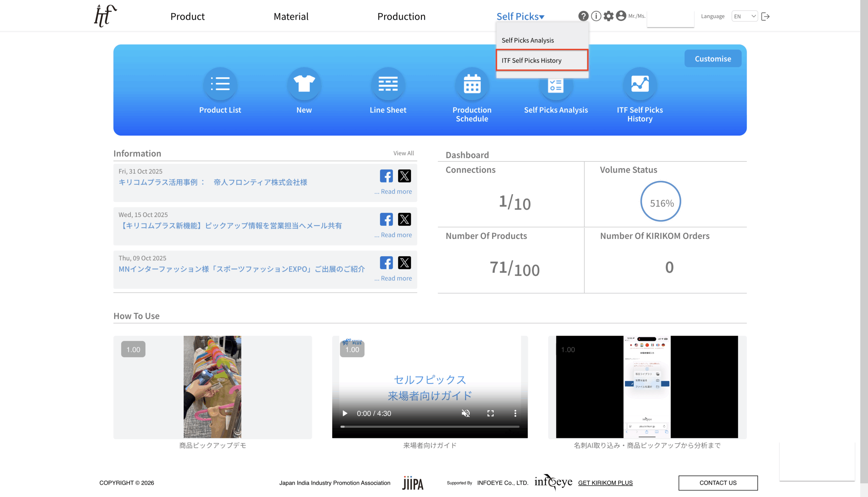
Task: Share first news item on Facebook
Action: point(386,176)
